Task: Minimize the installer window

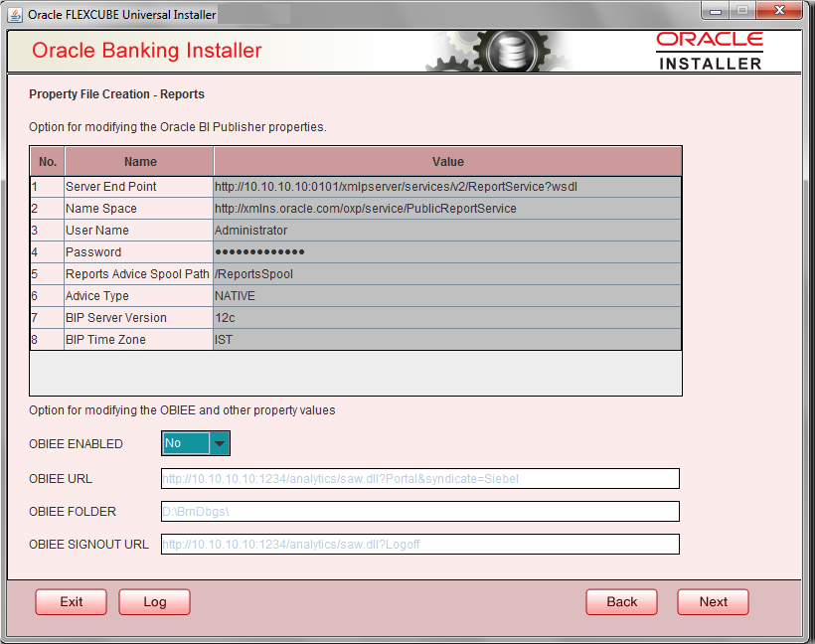Action: [x=716, y=10]
